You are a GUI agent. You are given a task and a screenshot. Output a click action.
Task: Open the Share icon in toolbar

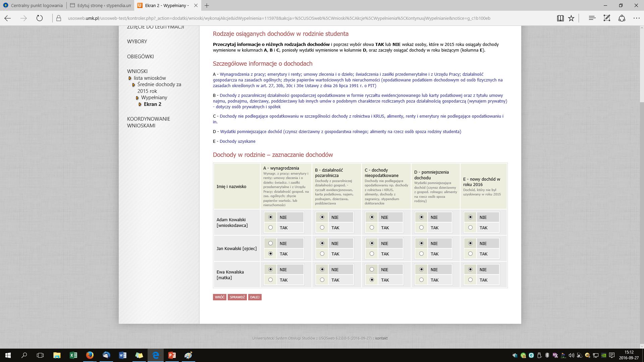[x=622, y=18]
